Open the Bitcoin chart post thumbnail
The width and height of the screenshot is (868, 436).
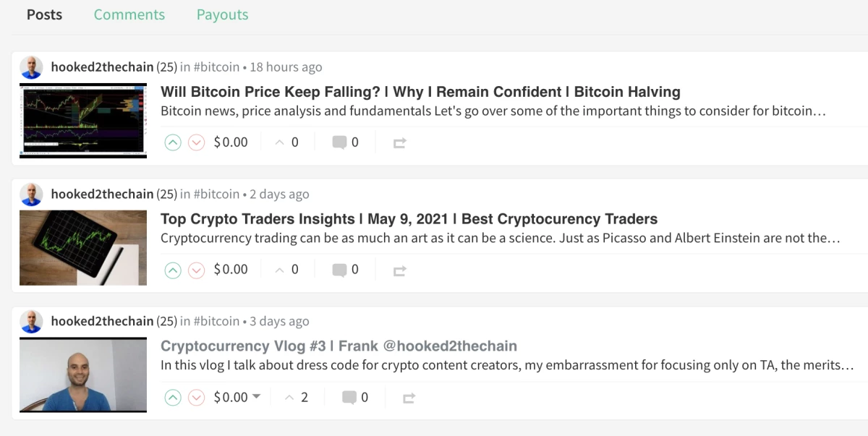[83, 120]
